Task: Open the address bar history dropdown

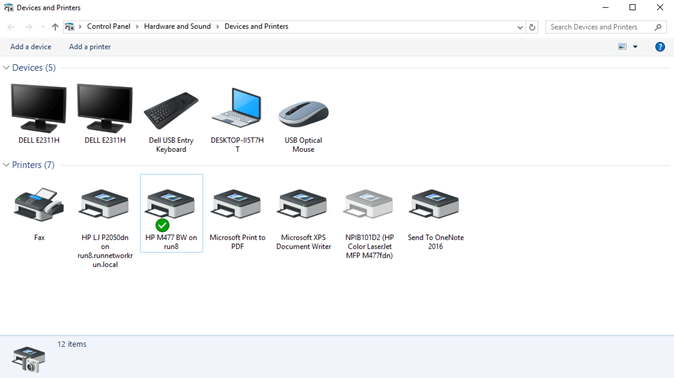Action: coord(520,27)
